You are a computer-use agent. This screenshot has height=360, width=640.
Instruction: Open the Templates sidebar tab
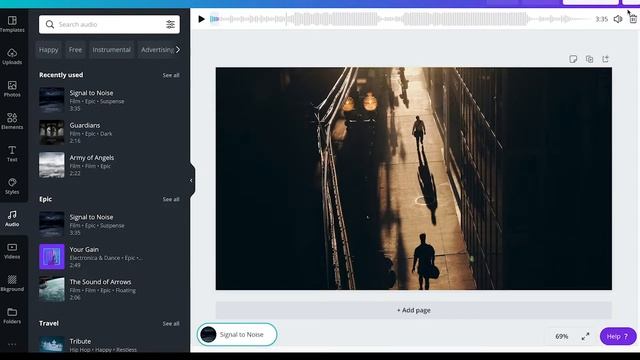point(12,24)
